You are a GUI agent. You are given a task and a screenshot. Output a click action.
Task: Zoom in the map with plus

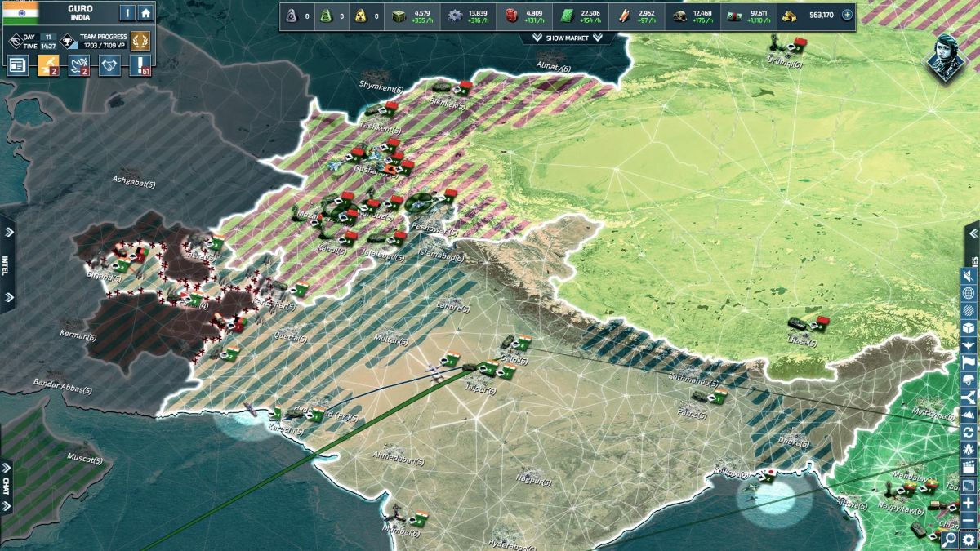(x=969, y=503)
